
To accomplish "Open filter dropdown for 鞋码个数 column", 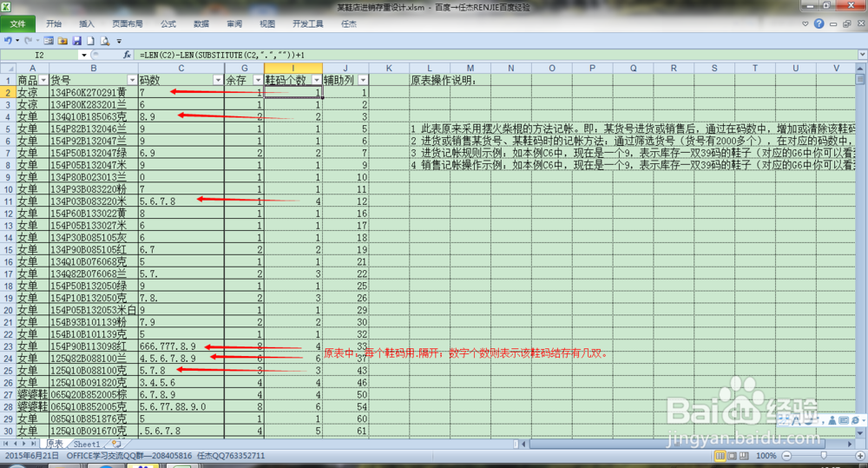I will (x=316, y=80).
